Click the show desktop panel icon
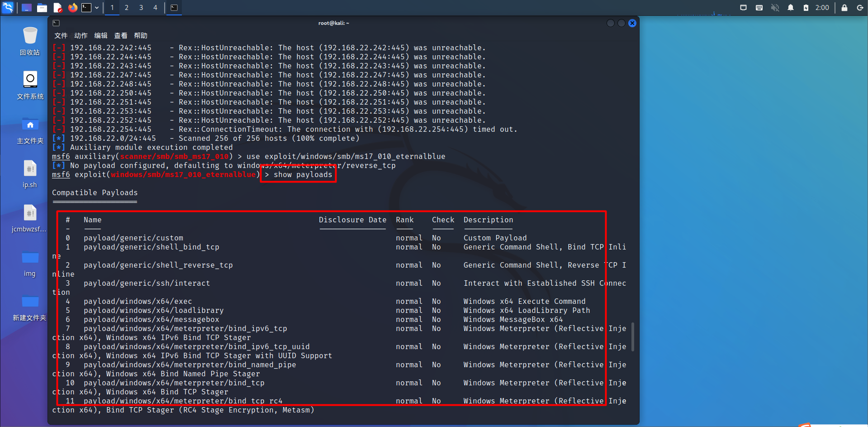 point(27,8)
